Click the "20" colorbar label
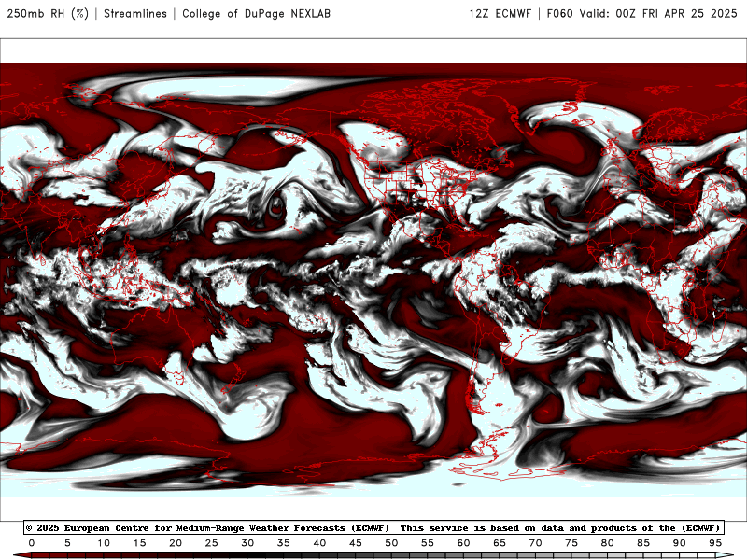Screen dimensions: 747x560 [176, 543]
